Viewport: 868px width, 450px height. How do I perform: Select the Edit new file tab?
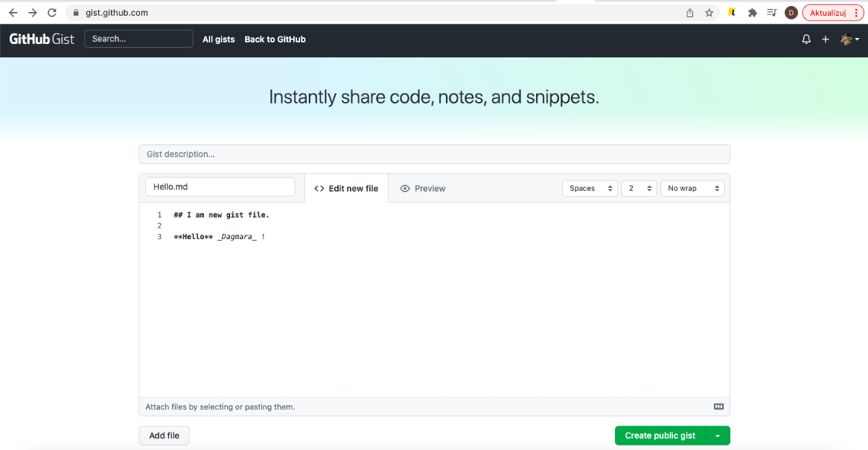(346, 188)
